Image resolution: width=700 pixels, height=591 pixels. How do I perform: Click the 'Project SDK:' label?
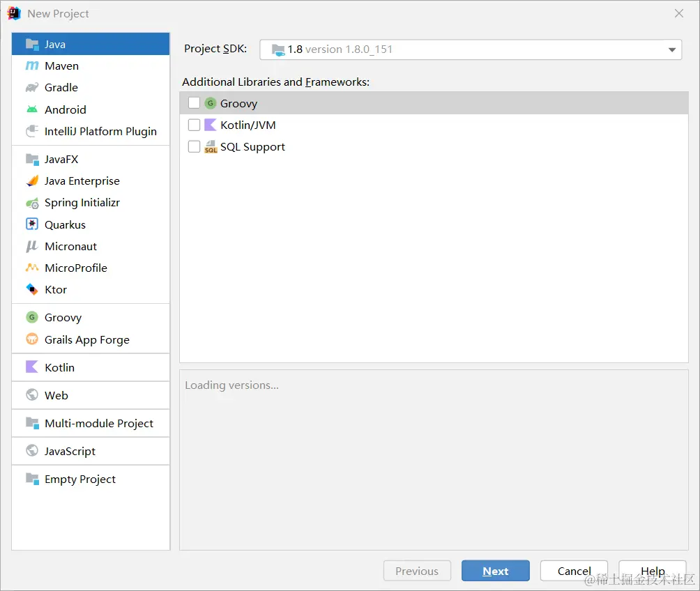click(215, 49)
